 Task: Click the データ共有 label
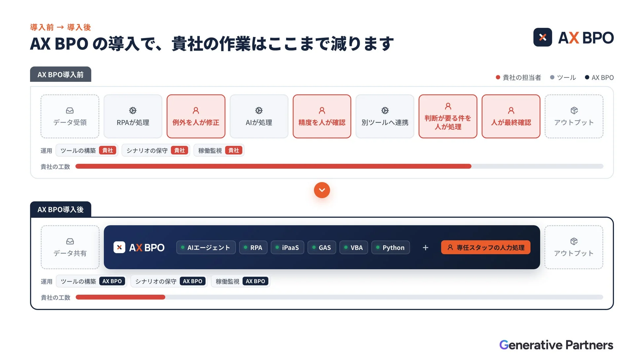pyautogui.click(x=70, y=253)
